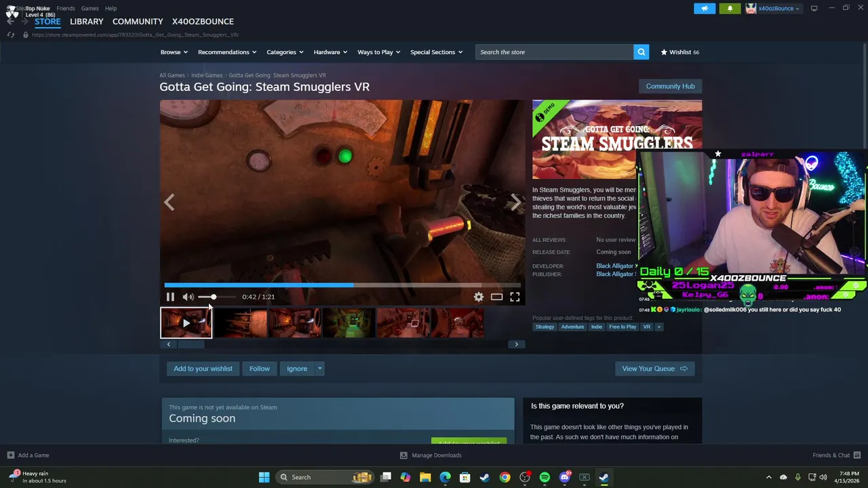This screenshot has width=868, height=488.
Task: Click Add to your wishlist button
Action: (203, 369)
